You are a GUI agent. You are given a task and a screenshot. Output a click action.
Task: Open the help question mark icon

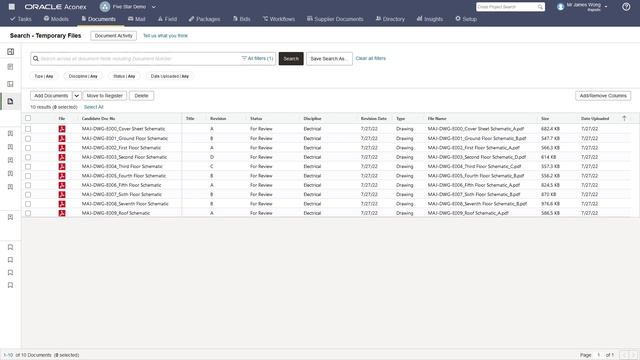pyautogui.click(x=626, y=7)
